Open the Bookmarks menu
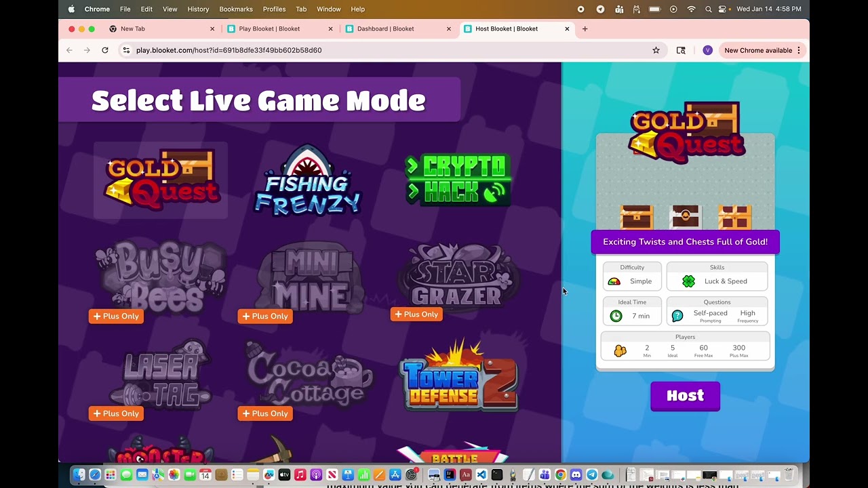The height and width of the screenshot is (488, 868). click(x=236, y=9)
